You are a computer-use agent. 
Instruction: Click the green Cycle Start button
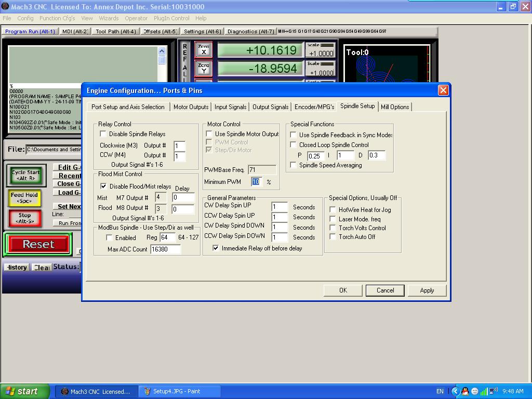[25, 175]
